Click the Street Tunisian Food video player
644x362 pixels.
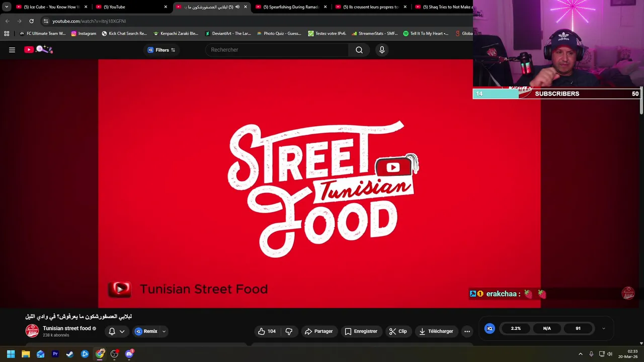tap(319, 184)
